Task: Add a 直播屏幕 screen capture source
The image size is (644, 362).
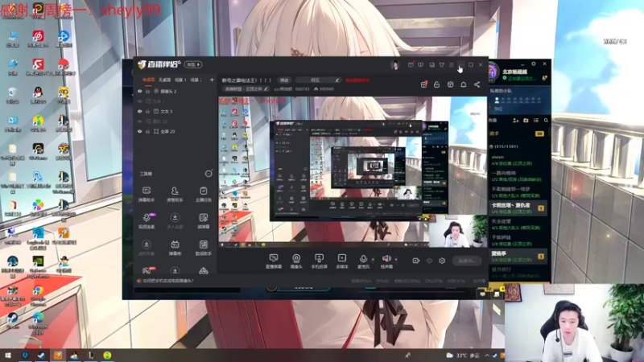Action: [x=274, y=261]
